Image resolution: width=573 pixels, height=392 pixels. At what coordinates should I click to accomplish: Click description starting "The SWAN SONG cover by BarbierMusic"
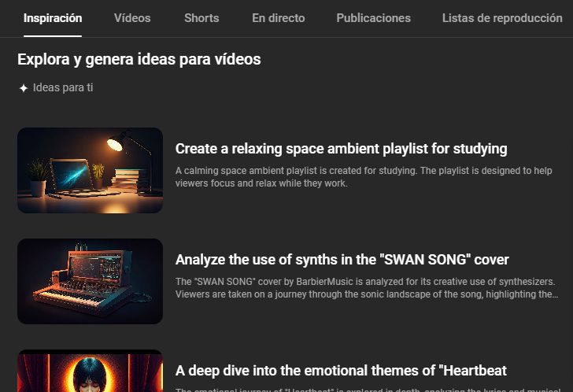(x=367, y=288)
